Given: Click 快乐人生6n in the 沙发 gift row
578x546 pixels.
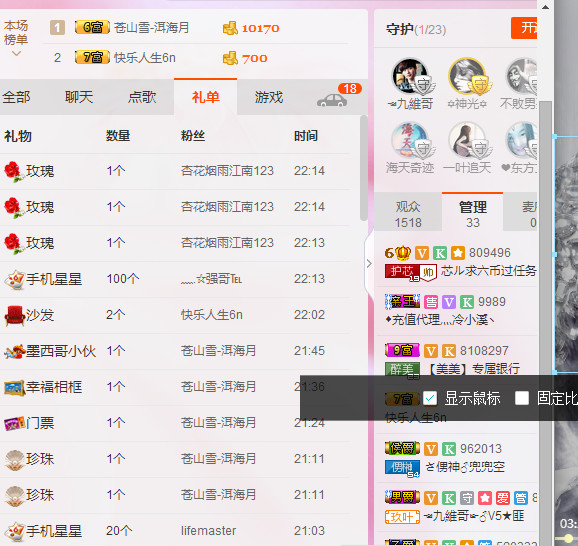Looking at the screenshot, I should click(x=212, y=315).
